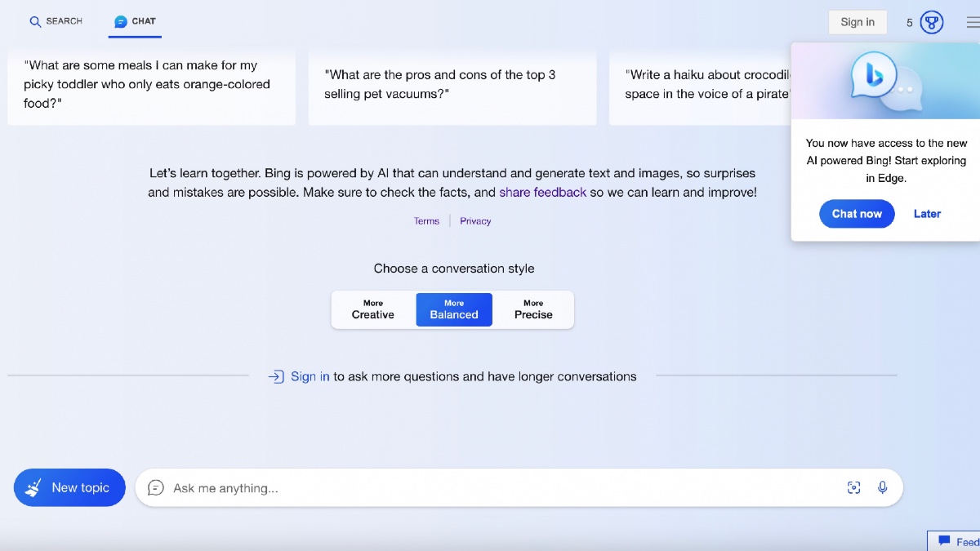980x551 pixels.
Task: Click the New topic broom icon
Action: click(x=33, y=487)
